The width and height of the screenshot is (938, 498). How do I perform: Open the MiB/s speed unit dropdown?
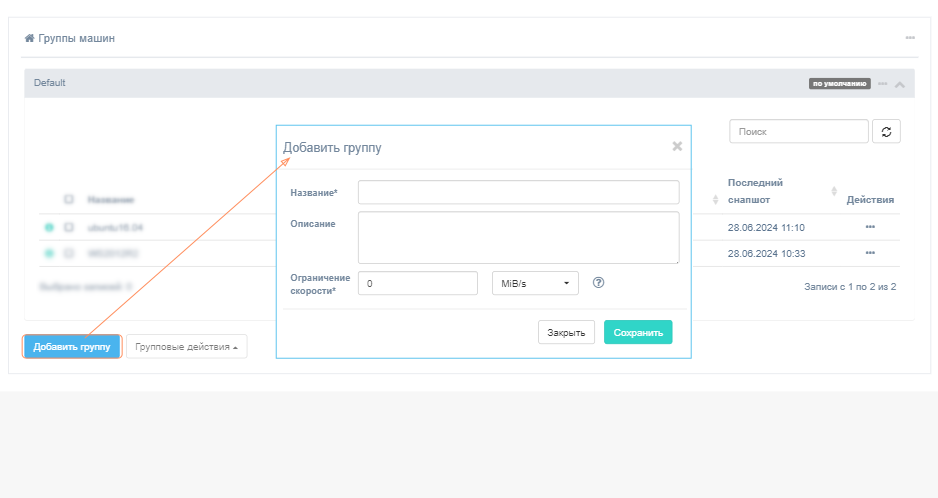pos(536,284)
